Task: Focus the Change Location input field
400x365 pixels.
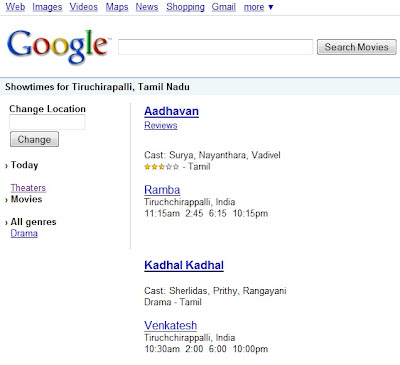Action: point(47,122)
